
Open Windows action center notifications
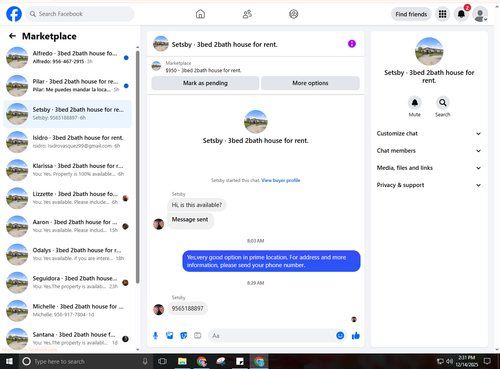pyautogui.click(x=487, y=361)
